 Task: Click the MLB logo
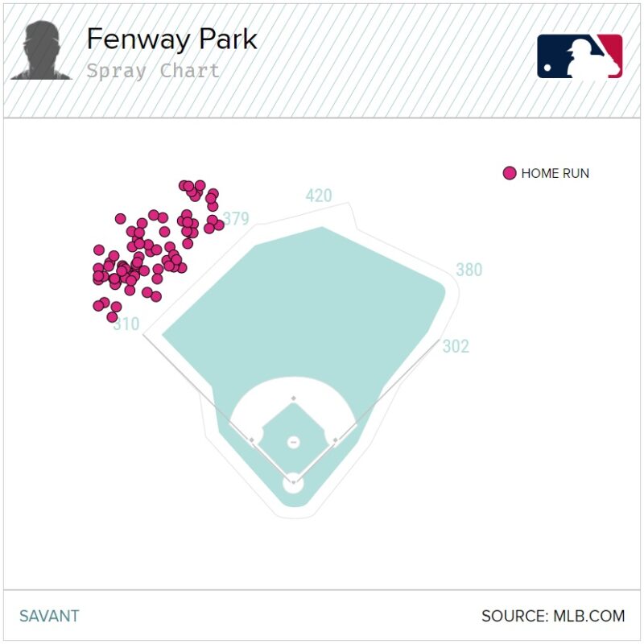580,56
